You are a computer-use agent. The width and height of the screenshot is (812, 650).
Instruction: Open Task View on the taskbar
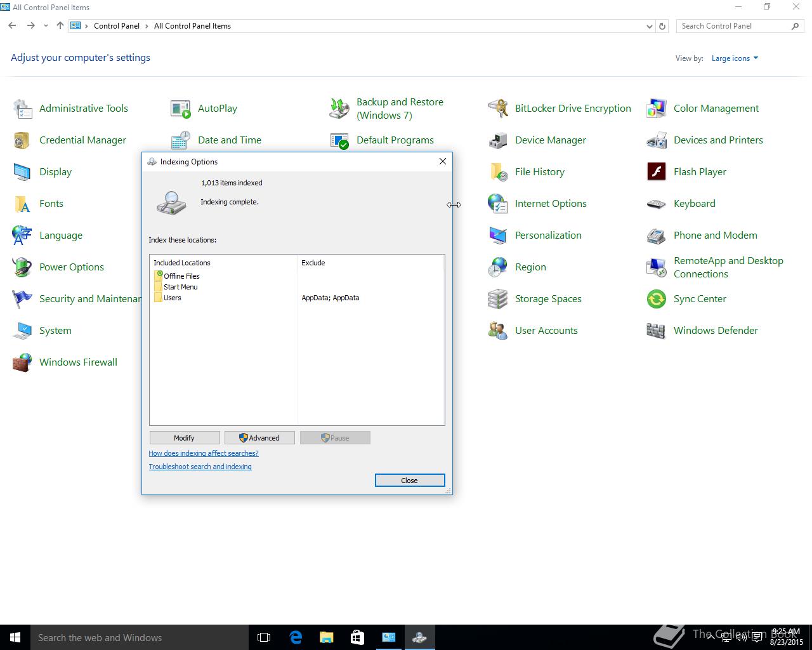(x=264, y=637)
